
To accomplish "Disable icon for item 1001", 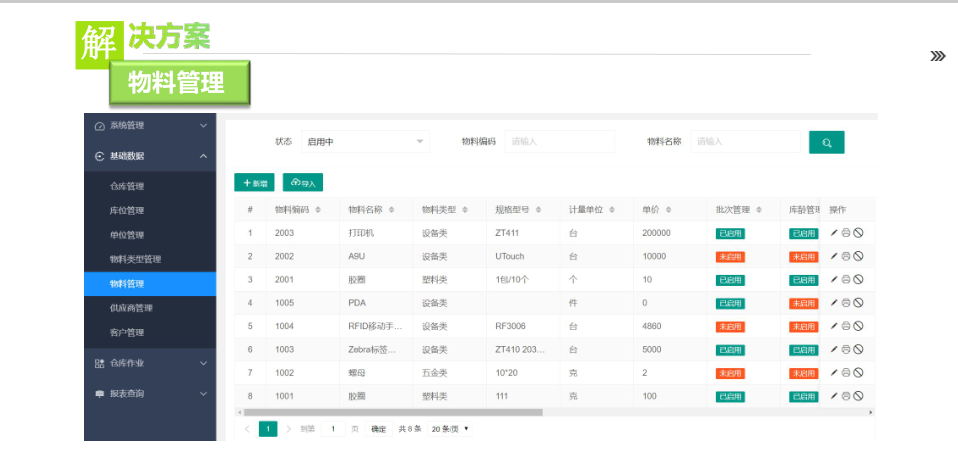I will pyautogui.click(x=858, y=396).
